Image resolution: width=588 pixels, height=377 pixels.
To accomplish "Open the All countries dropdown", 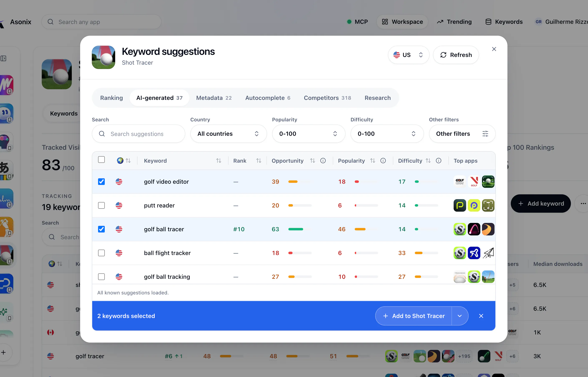I will 228,134.
